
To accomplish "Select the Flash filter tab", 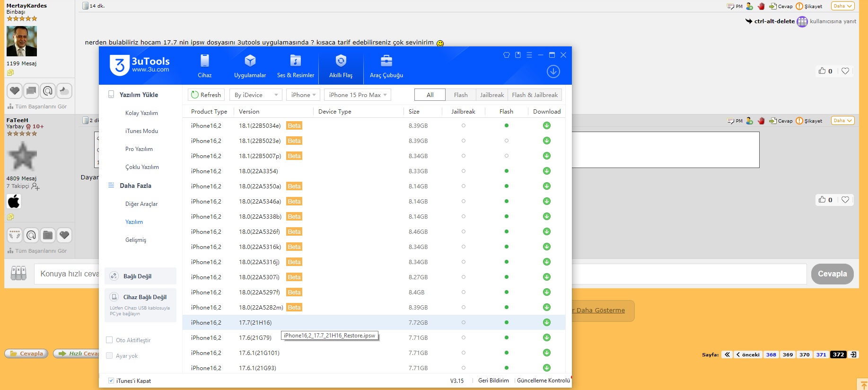I will tap(461, 95).
